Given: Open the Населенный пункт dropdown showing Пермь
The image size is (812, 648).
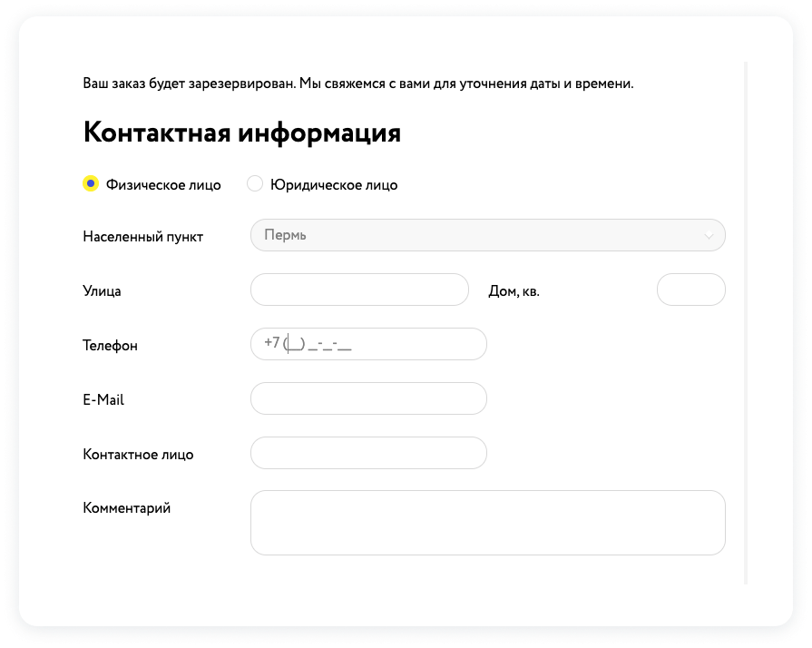Looking at the screenshot, I should click(488, 235).
